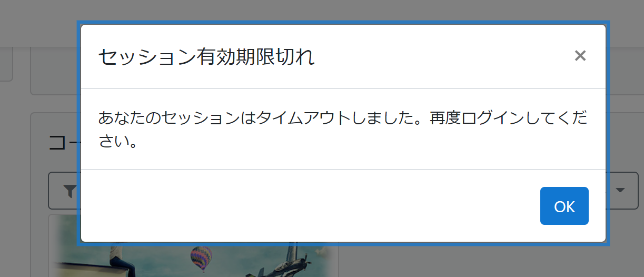Click the filter dropdown box left edge
Viewport: 644px width, 277px height.
(63, 190)
